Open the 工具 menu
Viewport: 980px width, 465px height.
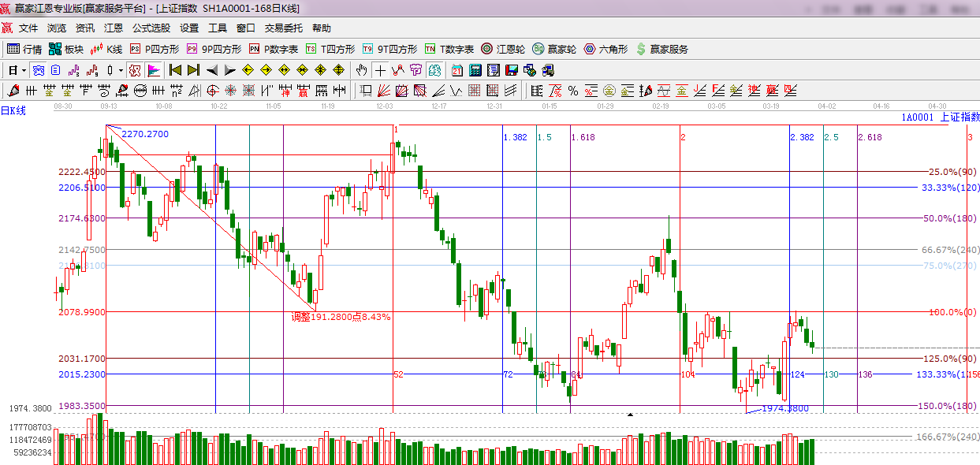pyautogui.click(x=217, y=28)
